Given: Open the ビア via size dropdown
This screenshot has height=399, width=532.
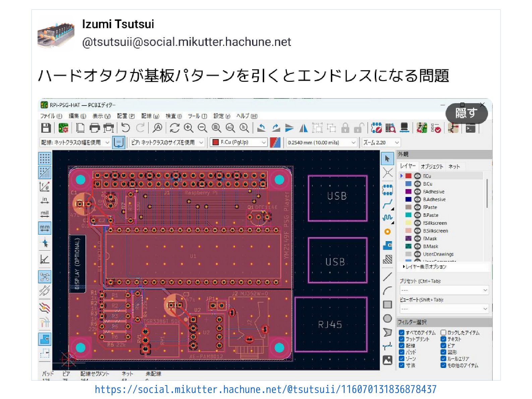Looking at the screenshot, I should pyautogui.click(x=167, y=142).
